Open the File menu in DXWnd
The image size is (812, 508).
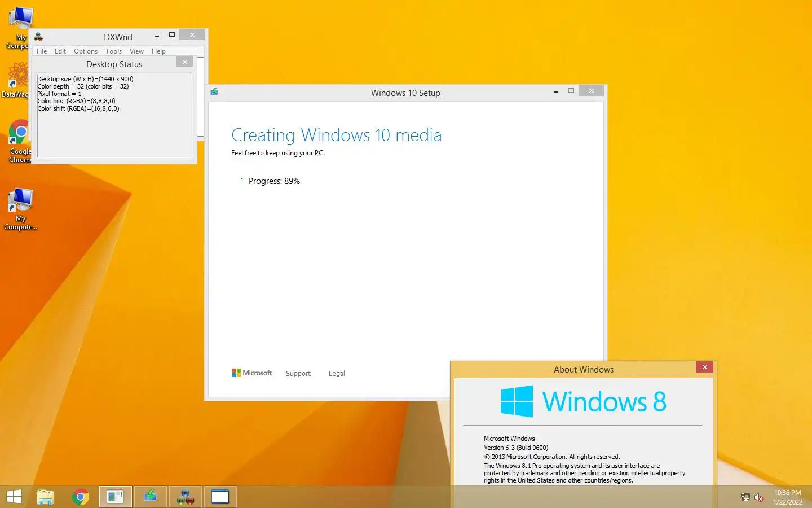coord(42,51)
